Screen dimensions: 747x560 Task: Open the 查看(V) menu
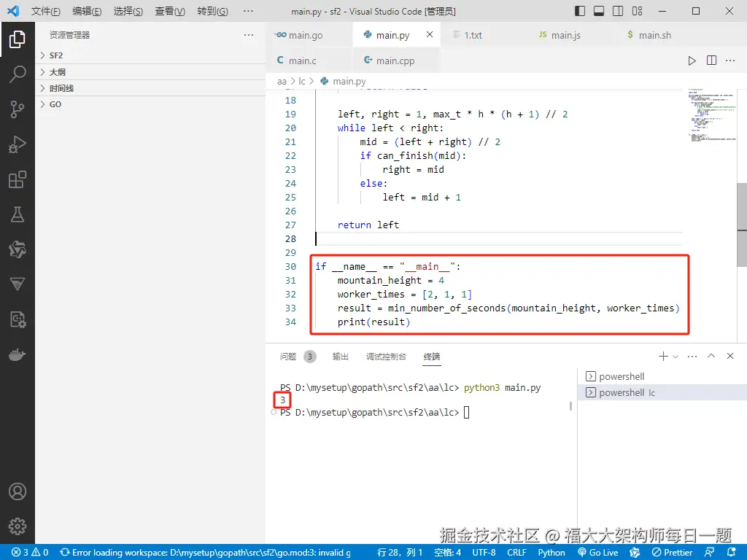click(170, 11)
